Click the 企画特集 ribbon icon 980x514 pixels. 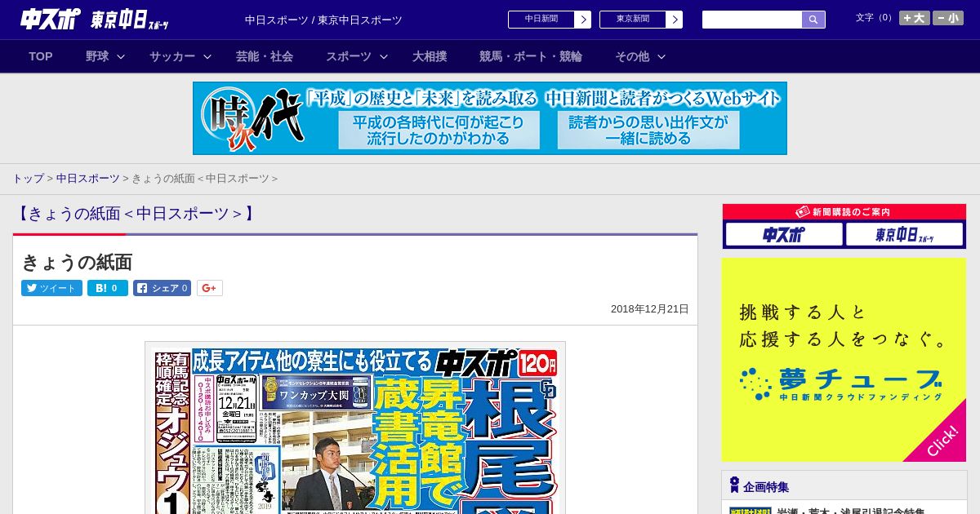coord(734,485)
